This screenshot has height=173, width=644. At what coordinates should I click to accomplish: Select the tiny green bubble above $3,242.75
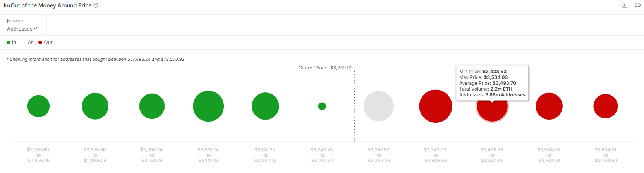pos(322,106)
